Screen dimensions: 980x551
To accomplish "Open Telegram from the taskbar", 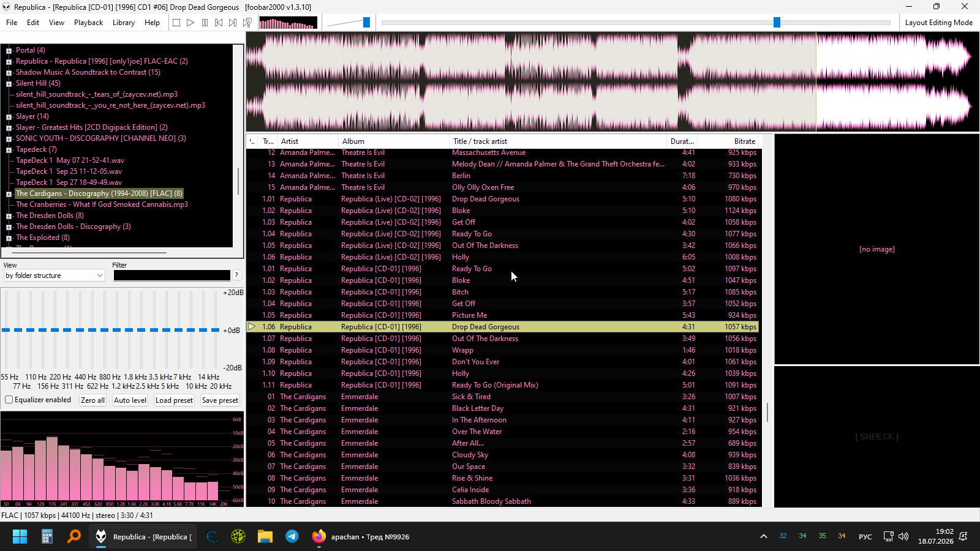I will [x=292, y=537].
